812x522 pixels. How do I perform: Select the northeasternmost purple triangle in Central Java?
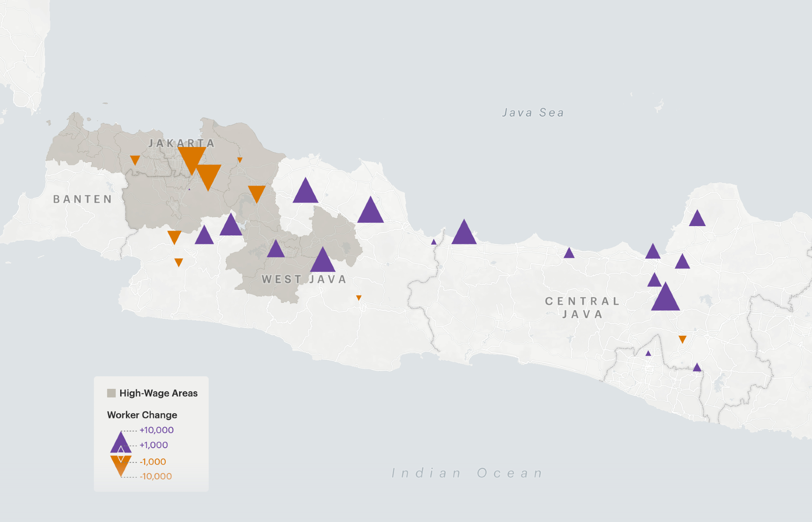coord(697,220)
